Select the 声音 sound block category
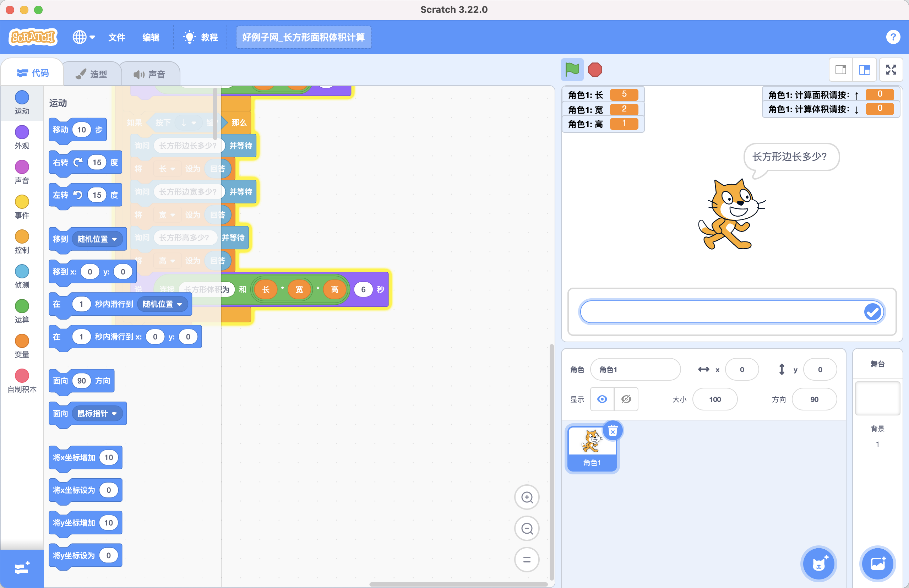909x588 pixels. (x=22, y=172)
